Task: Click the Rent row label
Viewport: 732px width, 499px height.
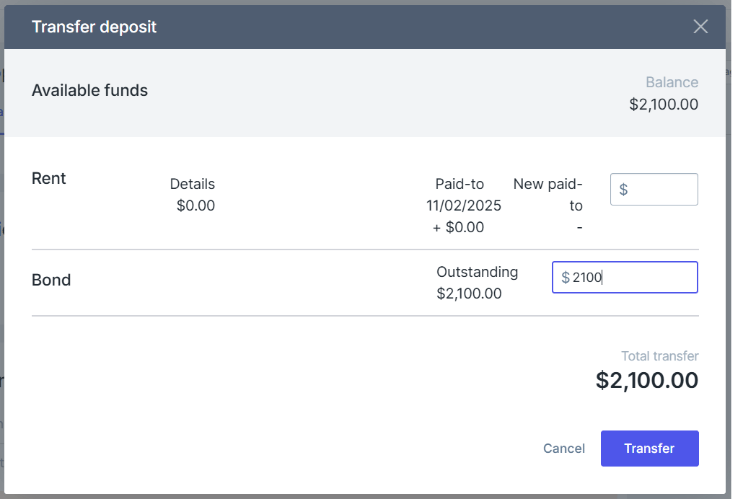Action: click(x=49, y=178)
